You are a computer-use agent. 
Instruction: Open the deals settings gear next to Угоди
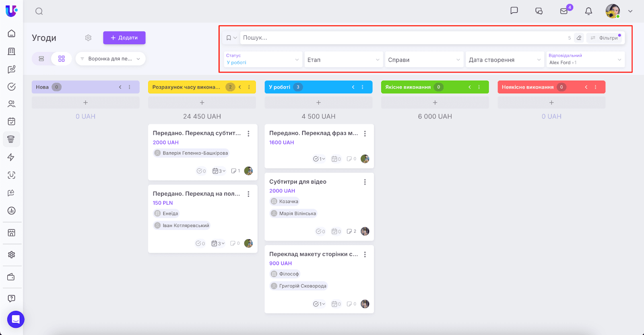[x=88, y=38]
